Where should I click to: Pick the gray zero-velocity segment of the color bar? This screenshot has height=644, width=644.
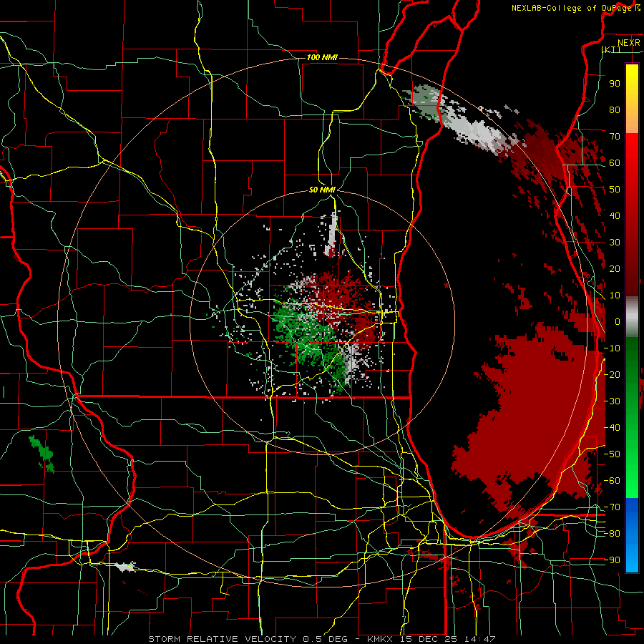point(632,317)
